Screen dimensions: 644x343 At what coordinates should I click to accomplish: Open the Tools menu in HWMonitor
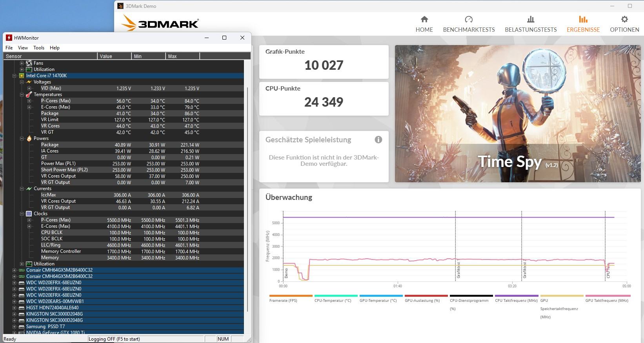[x=39, y=48]
